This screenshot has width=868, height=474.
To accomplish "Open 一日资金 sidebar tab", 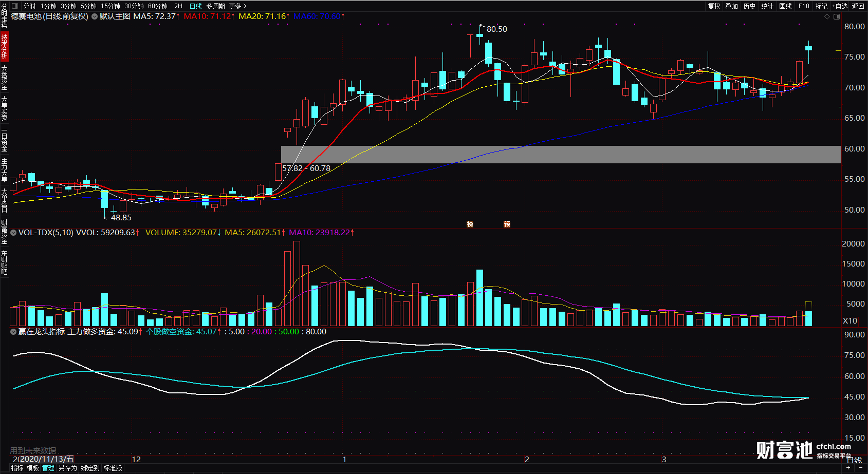I will click(4, 139).
